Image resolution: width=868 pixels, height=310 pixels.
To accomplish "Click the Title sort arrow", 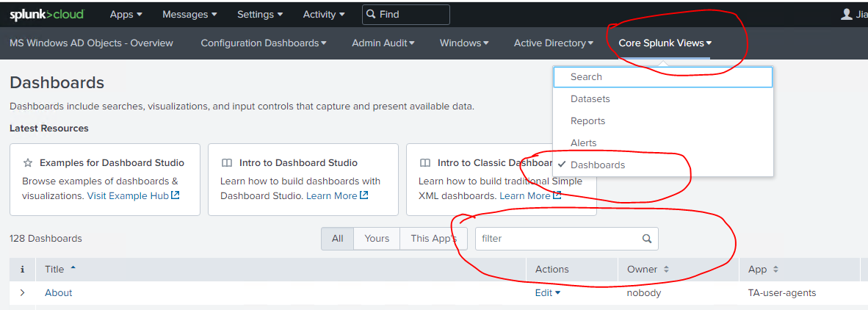I will tap(73, 269).
